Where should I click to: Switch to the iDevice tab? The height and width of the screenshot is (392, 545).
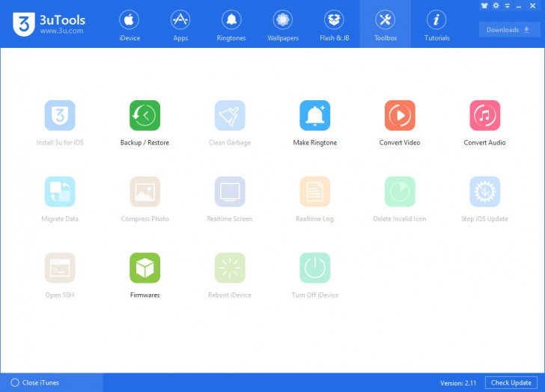point(130,25)
